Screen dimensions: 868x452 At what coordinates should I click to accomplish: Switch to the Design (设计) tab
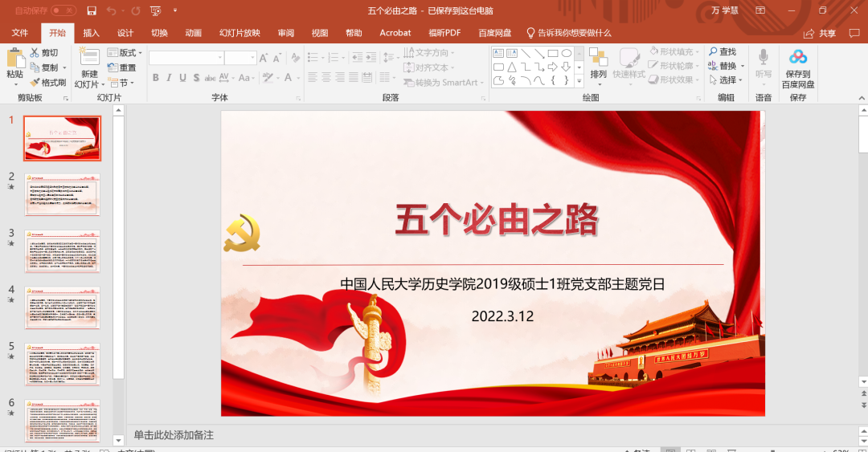[x=125, y=33]
